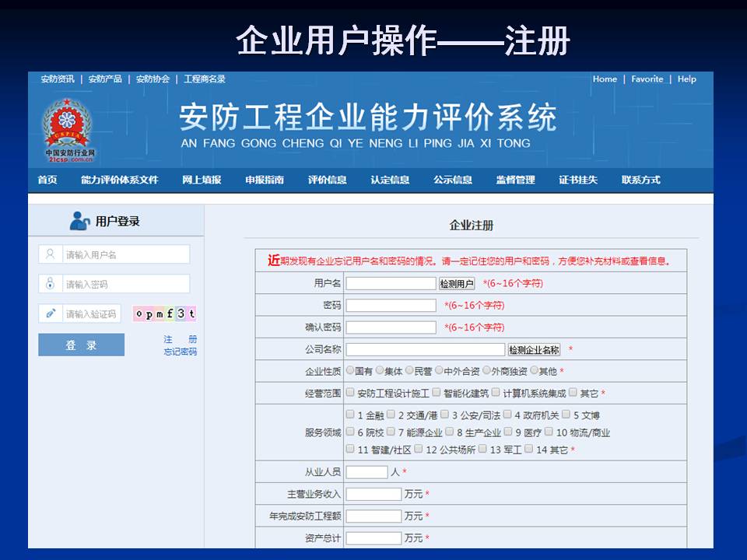Select 证书挂失 menu item
This screenshot has width=747, height=560.
point(578,180)
